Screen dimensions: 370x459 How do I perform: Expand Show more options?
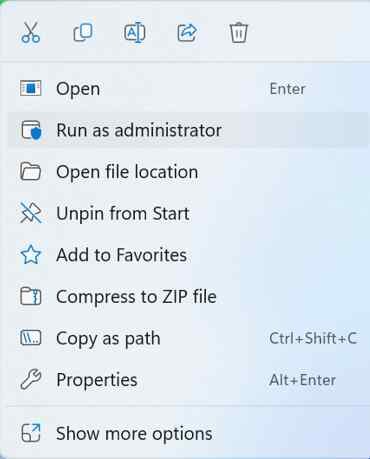coord(188,433)
